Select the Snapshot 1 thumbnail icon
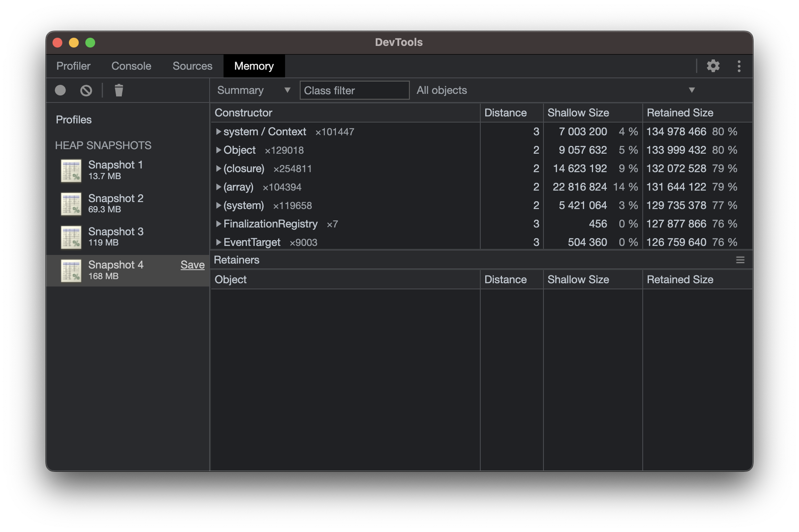 pyautogui.click(x=71, y=170)
